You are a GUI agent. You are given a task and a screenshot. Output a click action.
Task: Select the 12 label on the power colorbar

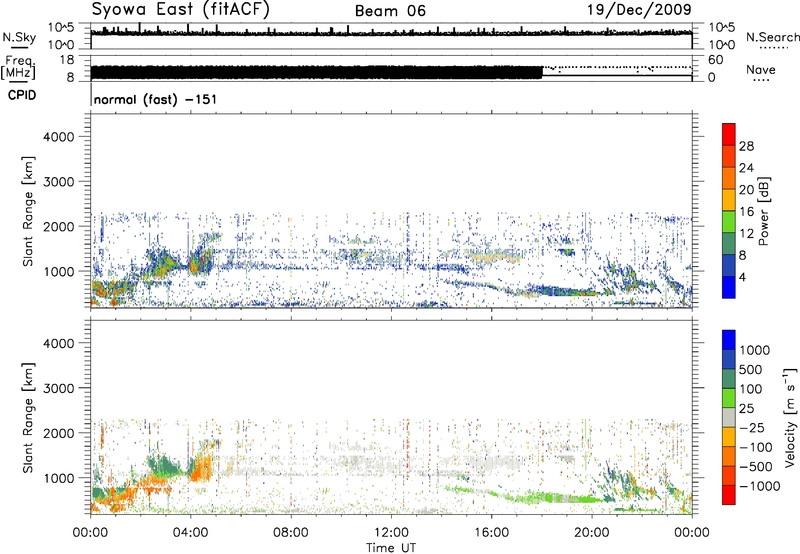coord(746,234)
